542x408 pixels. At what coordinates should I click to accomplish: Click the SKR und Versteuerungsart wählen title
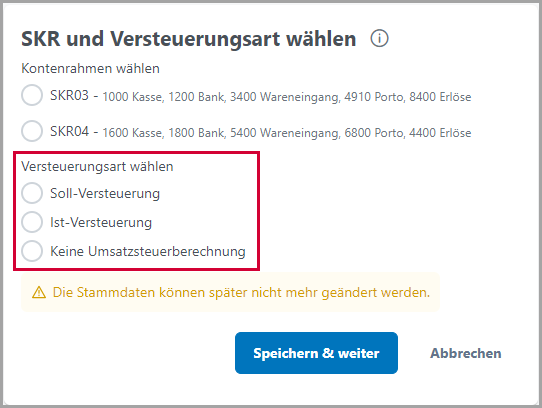point(189,39)
